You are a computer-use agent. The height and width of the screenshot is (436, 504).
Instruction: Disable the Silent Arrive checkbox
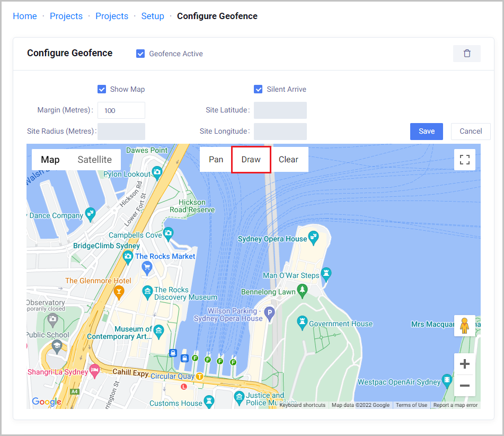point(258,89)
